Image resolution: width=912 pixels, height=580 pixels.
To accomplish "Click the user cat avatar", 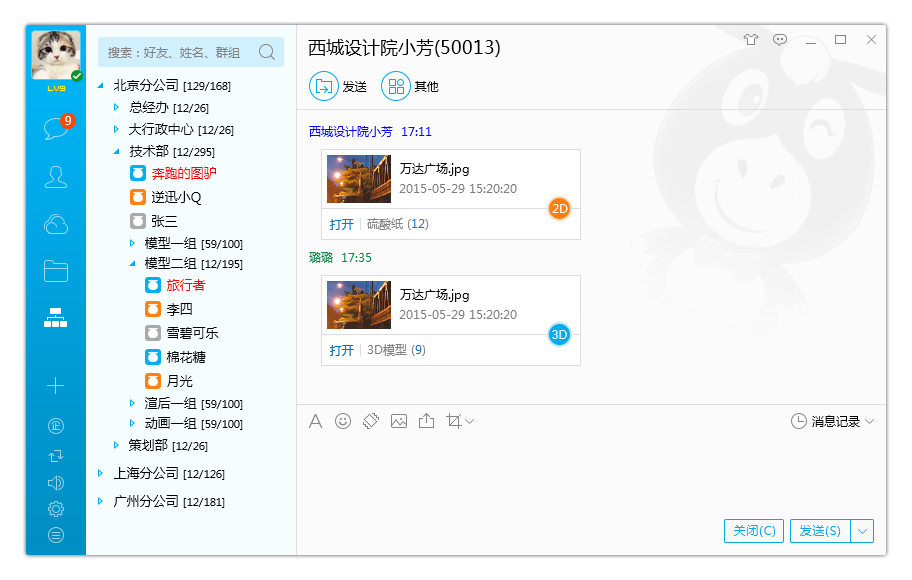I will (56, 55).
